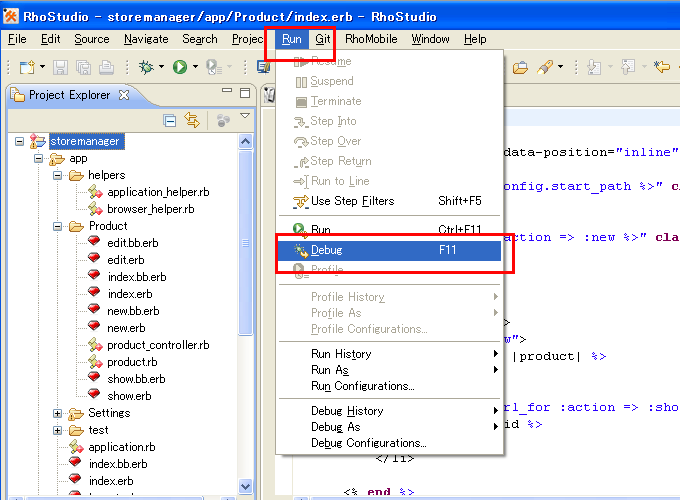Image resolution: width=680 pixels, height=500 pixels.
Task: Open the Debug As submenu
Action: click(x=389, y=427)
